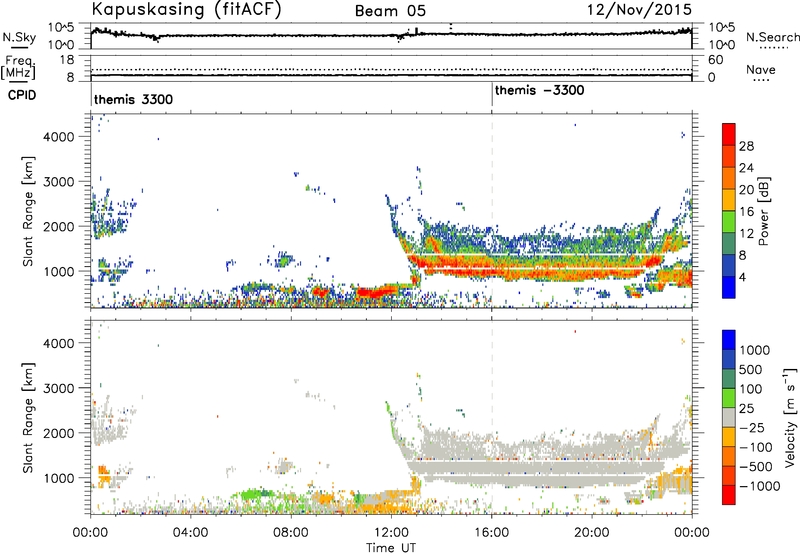Click the 'Time UT' axis label
Viewport: 800px width, 554px height.
(391, 548)
